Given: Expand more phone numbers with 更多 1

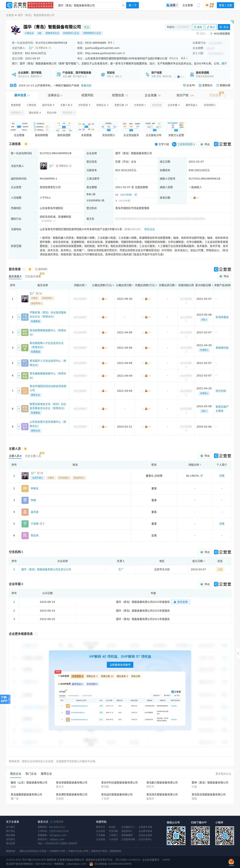Looking at the screenshot, I should click(x=111, y=43).
